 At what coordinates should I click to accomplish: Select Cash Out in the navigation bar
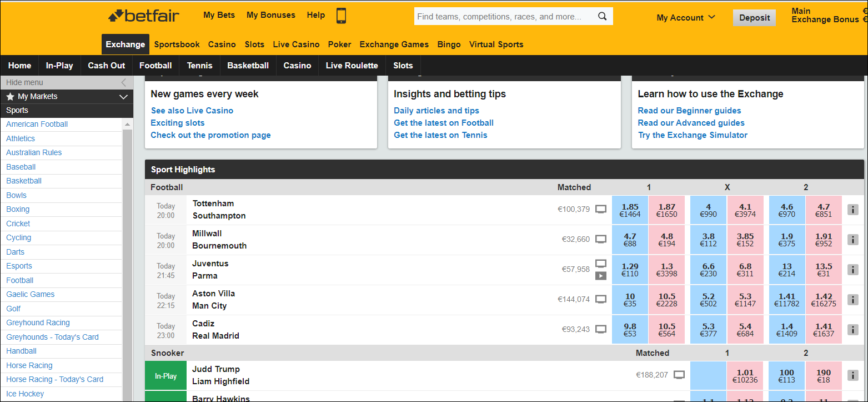pos(106,66)
